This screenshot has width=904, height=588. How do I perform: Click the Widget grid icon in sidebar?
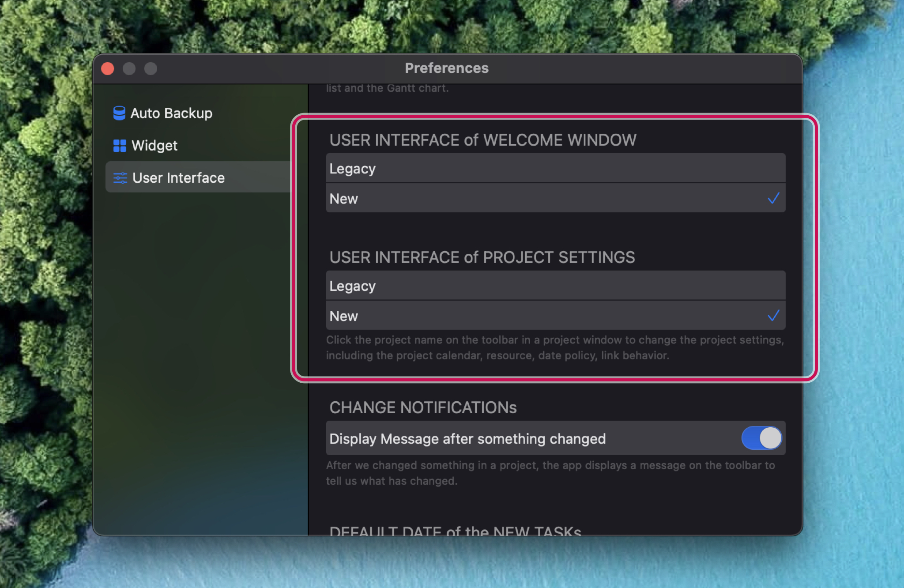[120, 146]
